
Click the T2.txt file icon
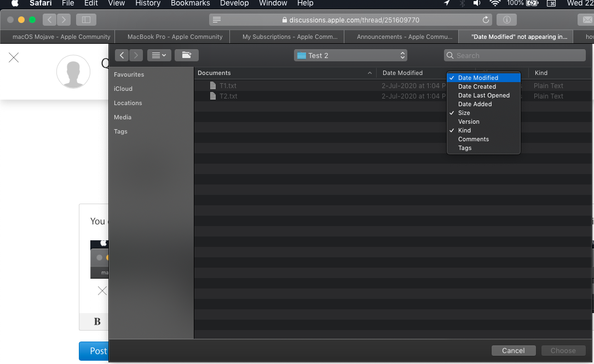pos(213,96)
